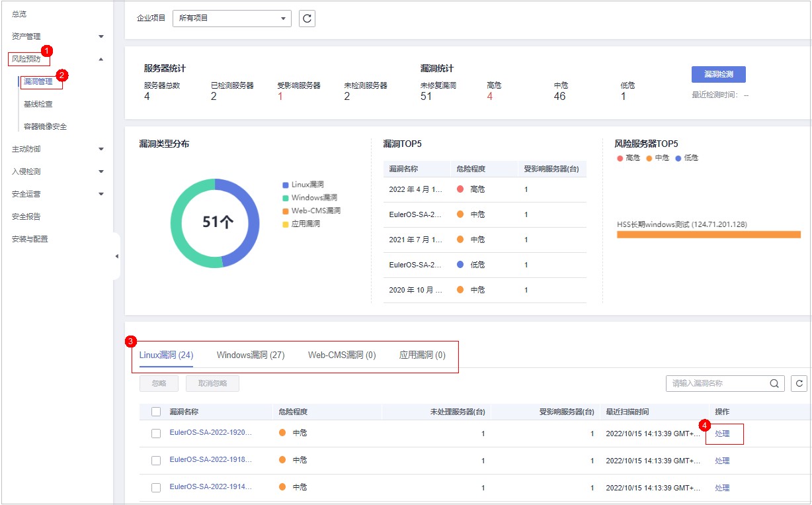Click Linux漏洞 legend square icon
812x505 pixels.
286,185
